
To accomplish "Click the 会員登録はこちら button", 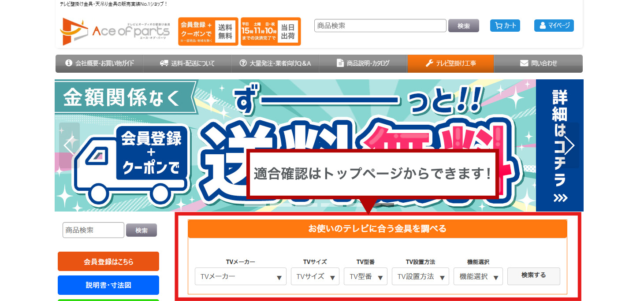I will click(x=108, y=261).
